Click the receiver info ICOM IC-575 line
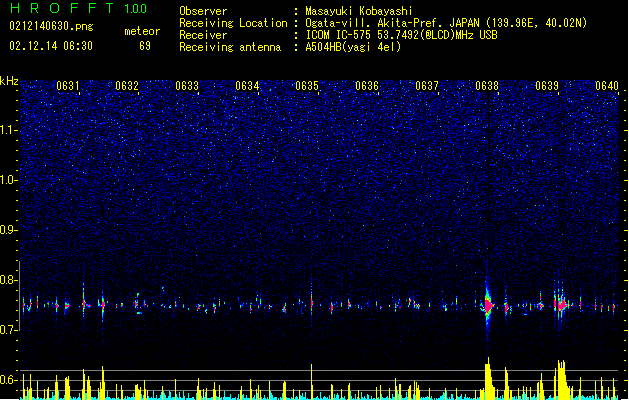This screenshot has width=629, height=400. 401,35
